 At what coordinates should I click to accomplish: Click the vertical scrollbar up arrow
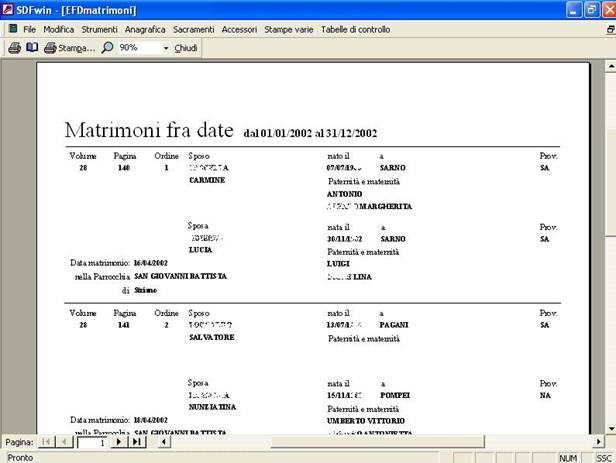click(611, 66)
